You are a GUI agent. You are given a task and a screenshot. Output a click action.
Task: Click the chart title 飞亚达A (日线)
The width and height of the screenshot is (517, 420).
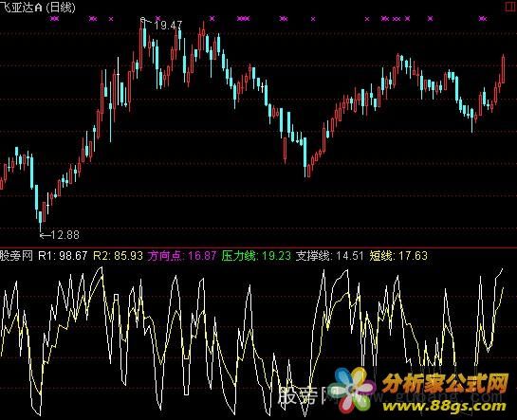(x=38, y=8)
